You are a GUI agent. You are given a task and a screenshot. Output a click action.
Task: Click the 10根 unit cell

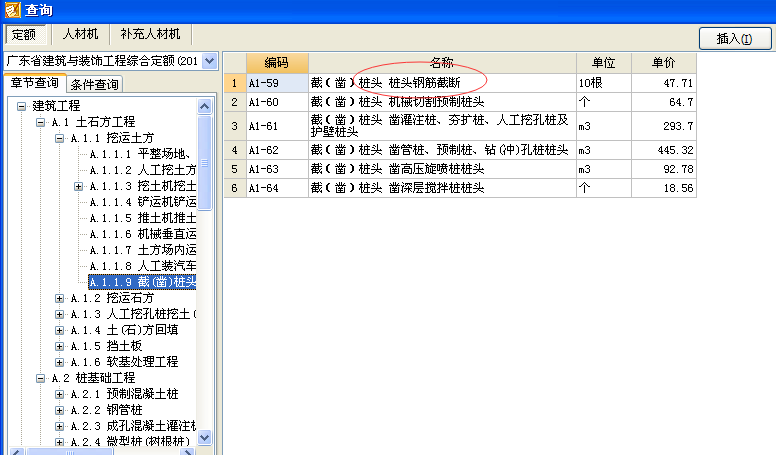click(604, 83)
